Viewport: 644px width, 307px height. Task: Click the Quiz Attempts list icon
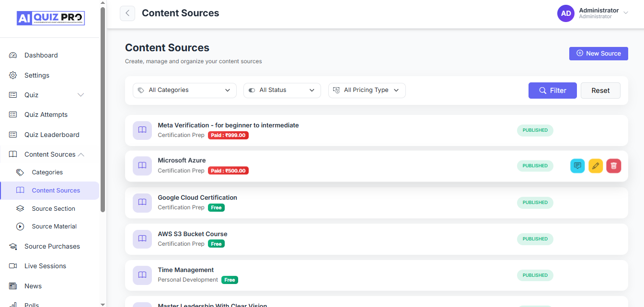coord(13,114)
